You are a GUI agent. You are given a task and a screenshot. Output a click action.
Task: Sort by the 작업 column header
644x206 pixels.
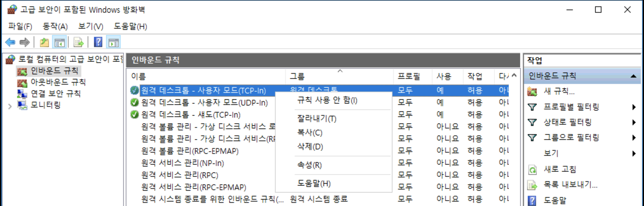478,76
